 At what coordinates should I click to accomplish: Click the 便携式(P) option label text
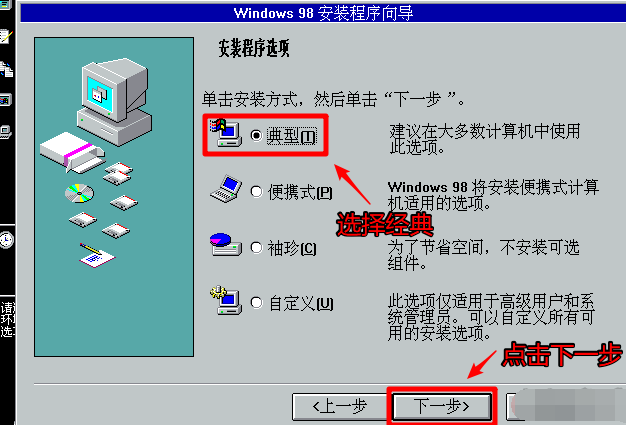click(x=300, y=192)
